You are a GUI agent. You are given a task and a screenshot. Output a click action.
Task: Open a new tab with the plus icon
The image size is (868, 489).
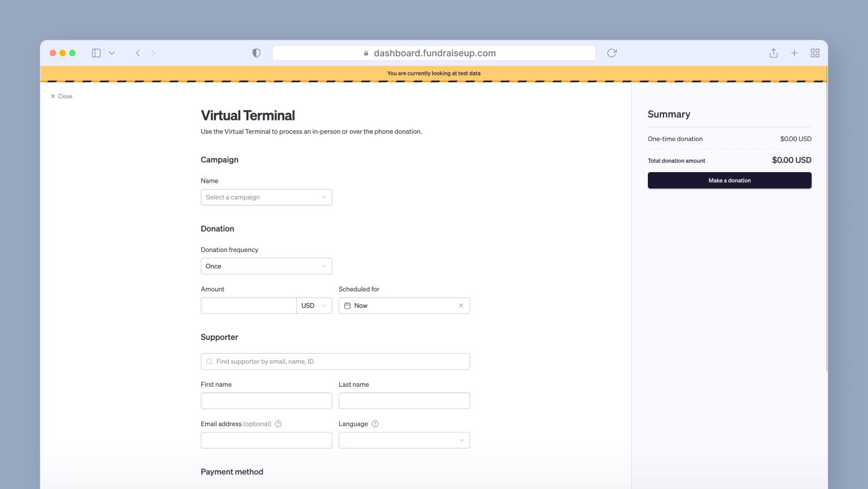tap(794, 52)
